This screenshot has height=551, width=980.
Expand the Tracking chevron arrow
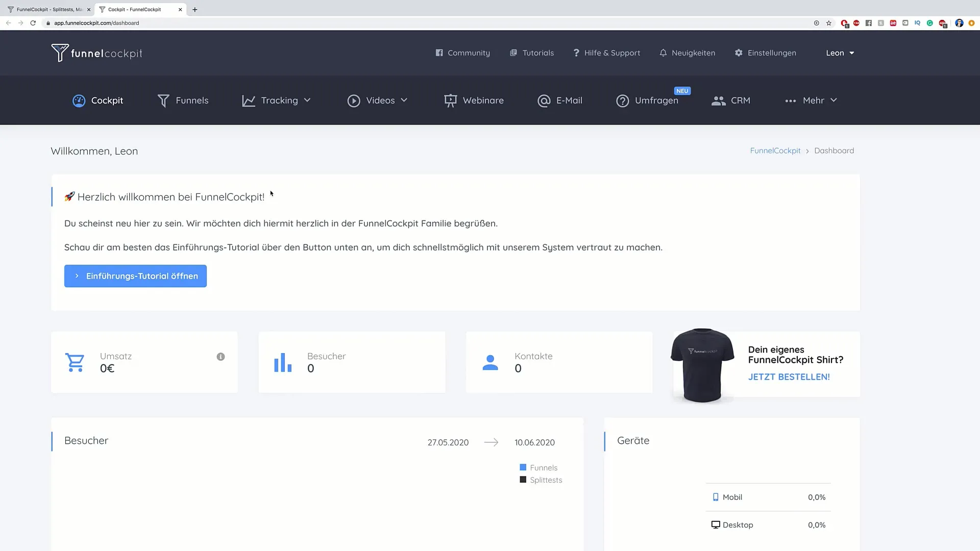point(307,101)
